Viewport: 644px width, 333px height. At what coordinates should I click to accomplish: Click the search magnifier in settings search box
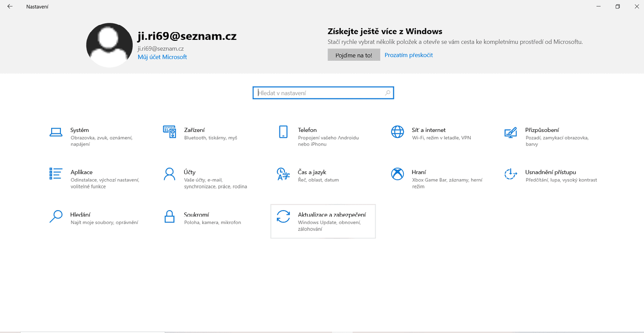point(387,93)
